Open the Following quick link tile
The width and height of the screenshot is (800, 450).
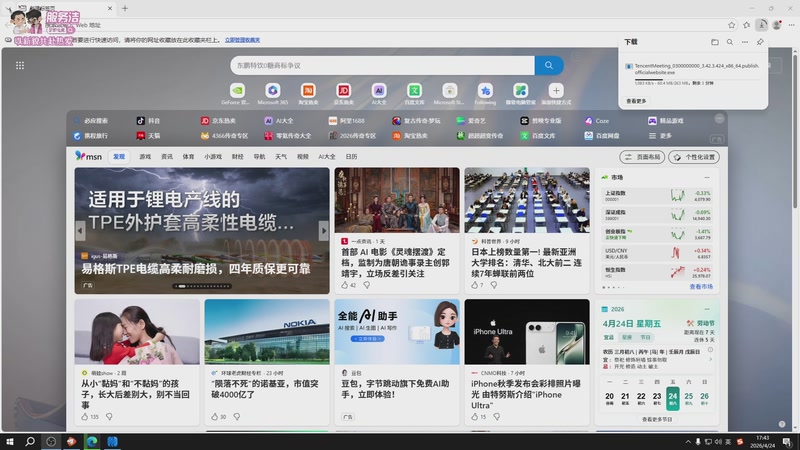click(x=485, y=94)
